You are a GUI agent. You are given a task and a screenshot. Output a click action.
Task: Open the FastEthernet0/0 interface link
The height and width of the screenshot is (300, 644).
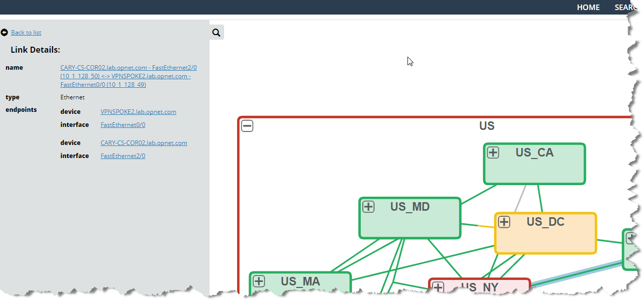pos(123,125)
